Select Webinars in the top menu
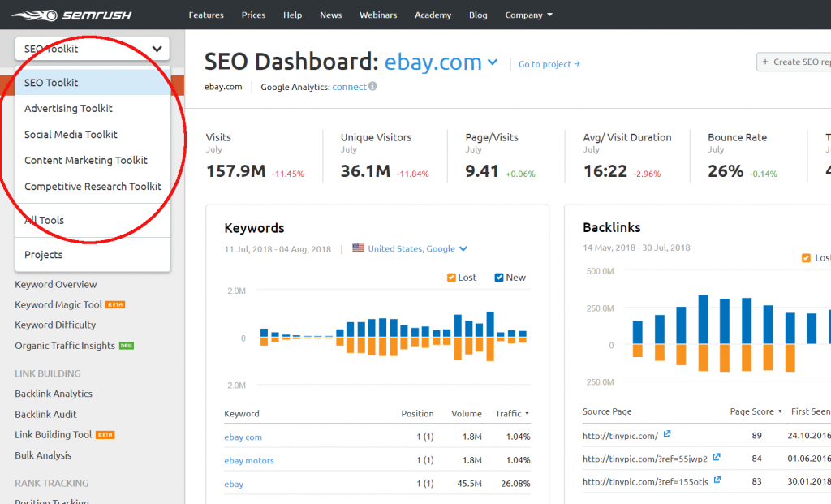This screenshot has width=831, height=504. [x=377, y=14]
